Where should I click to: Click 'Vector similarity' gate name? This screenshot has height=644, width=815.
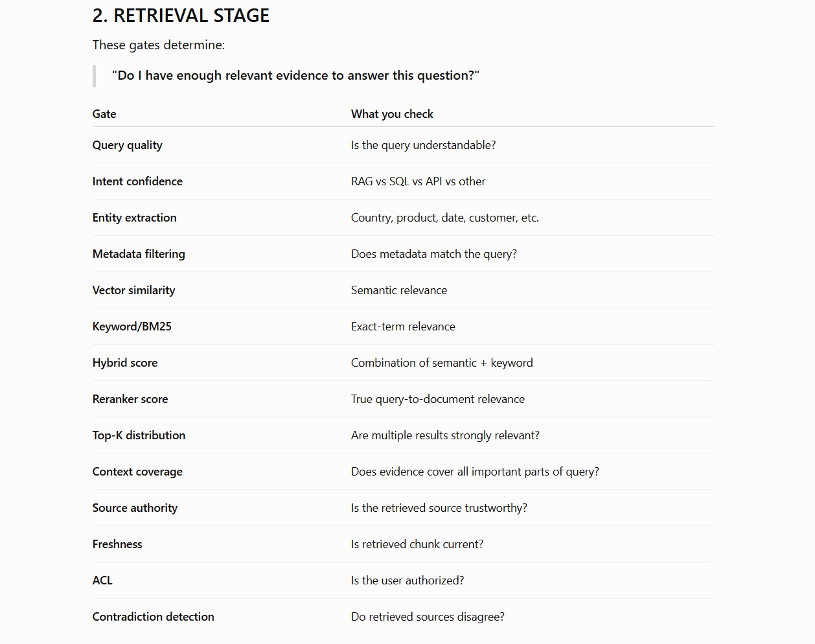coord(133,290)
